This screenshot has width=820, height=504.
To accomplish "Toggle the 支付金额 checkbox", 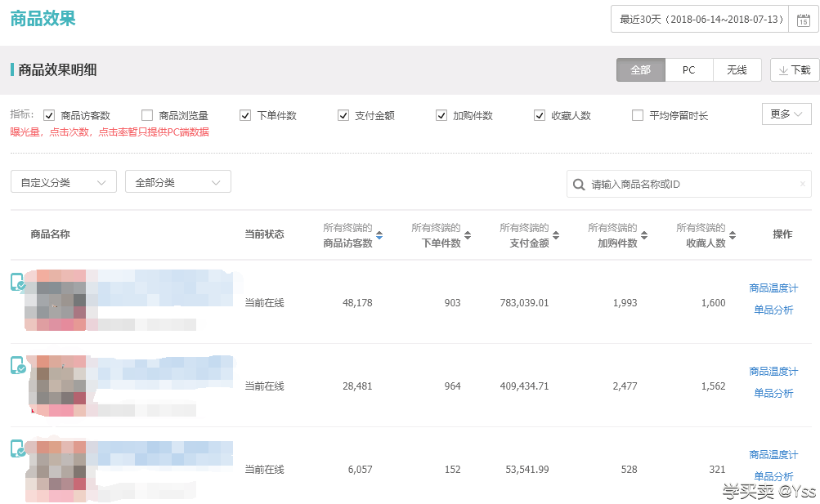I will [x=343, y=115].
